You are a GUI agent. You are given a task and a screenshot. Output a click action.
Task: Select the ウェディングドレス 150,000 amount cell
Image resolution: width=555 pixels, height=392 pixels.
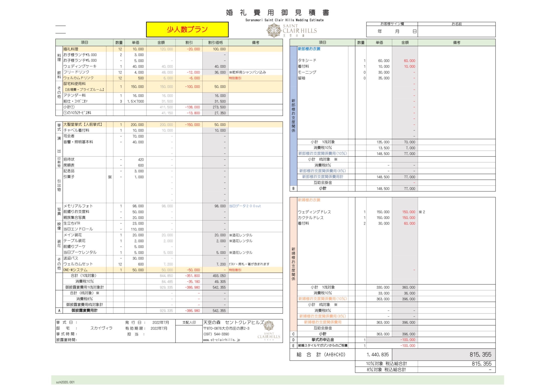tap(409, 212)
